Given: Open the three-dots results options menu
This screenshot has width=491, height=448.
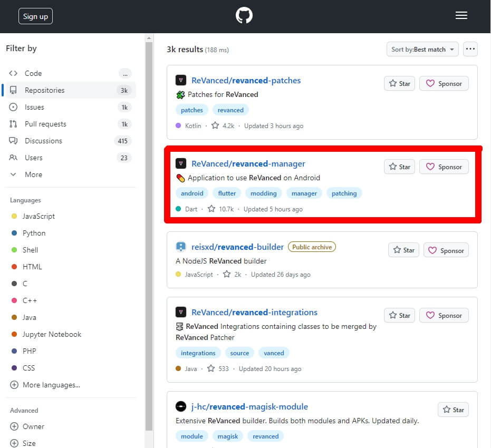Looking at the screenshot, I should coord(470,49).
